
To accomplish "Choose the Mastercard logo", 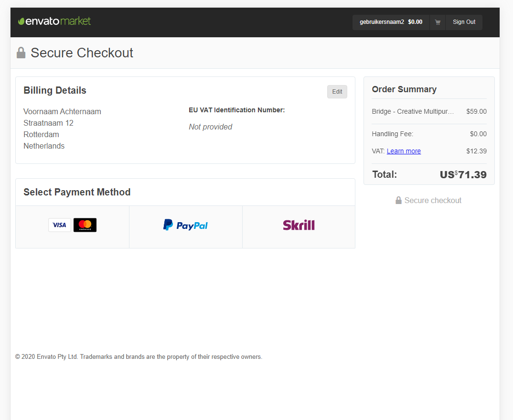I will point(85,225).
